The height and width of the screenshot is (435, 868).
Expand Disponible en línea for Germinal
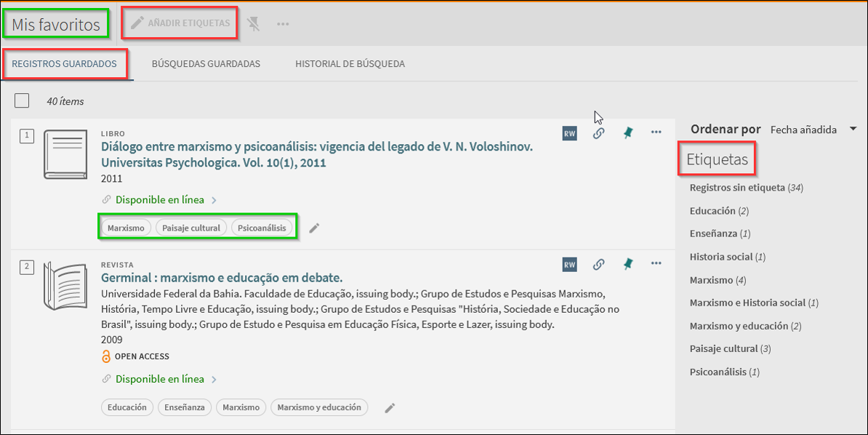[x=160, y=379]
